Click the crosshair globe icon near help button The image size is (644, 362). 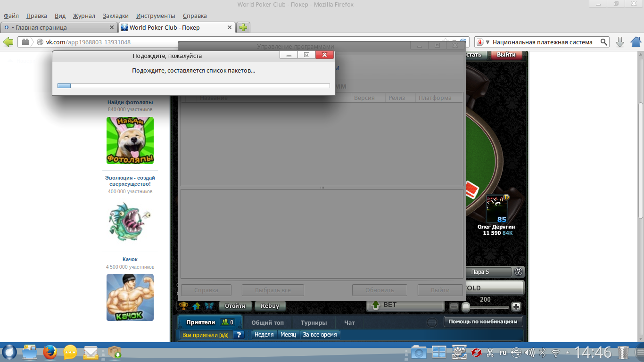[432, 322]
